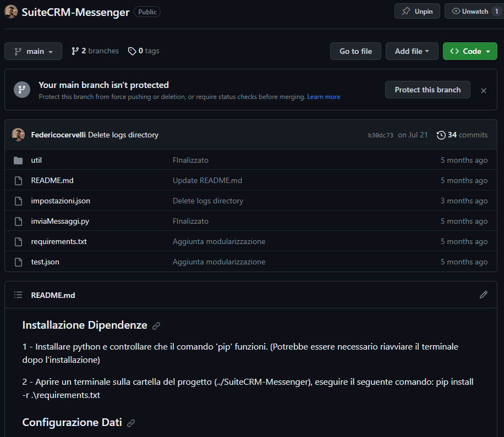Open Aggiunta modularizzazione commit for test.json

pos(219,262)
